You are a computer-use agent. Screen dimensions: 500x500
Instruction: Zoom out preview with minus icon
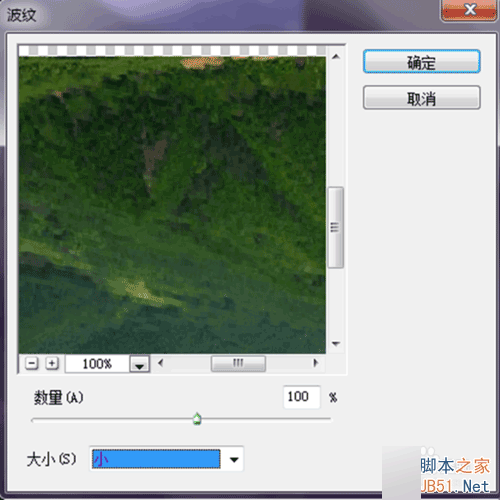(x=32, y=363)
